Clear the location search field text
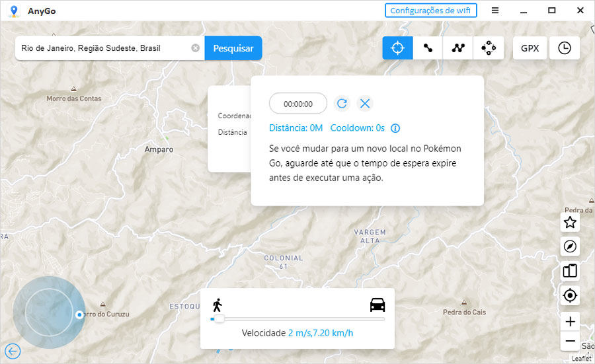The width and height of the screenshot is (595, 364). 196,48
